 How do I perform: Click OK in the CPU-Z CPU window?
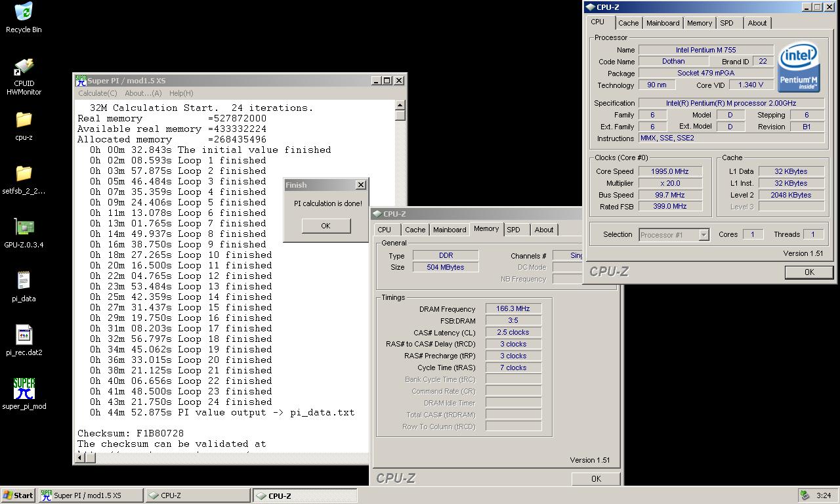point(809,272)
